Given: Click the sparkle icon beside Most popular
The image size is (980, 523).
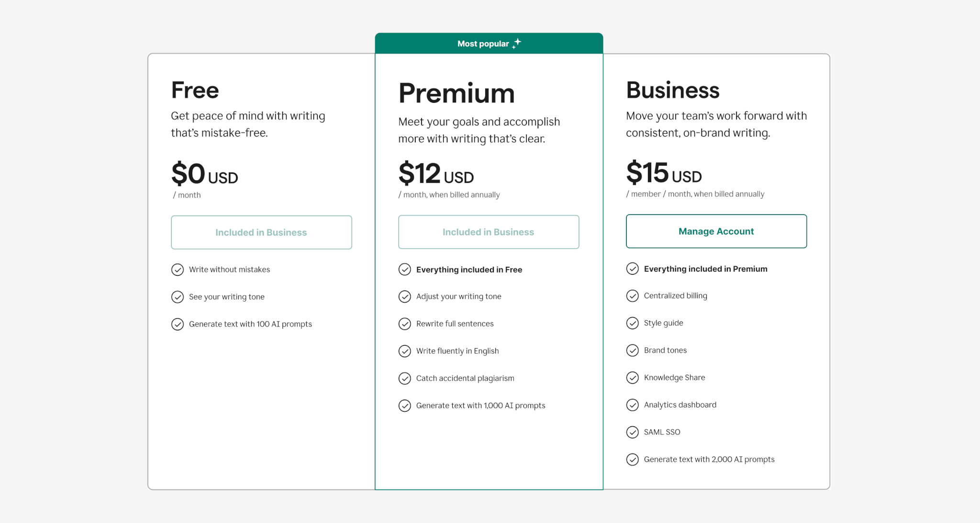Looking at the screenshot, I should 517,44.
